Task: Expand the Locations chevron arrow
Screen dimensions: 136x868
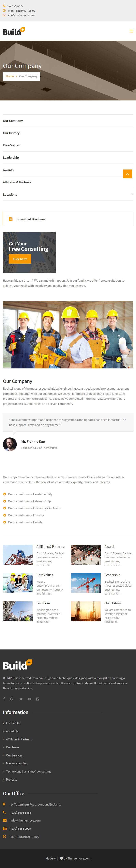Action: [132, 194]
